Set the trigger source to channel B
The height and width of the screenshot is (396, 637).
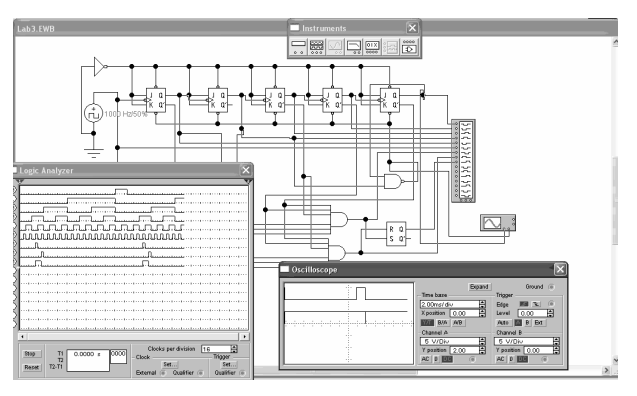click(527, 322)
